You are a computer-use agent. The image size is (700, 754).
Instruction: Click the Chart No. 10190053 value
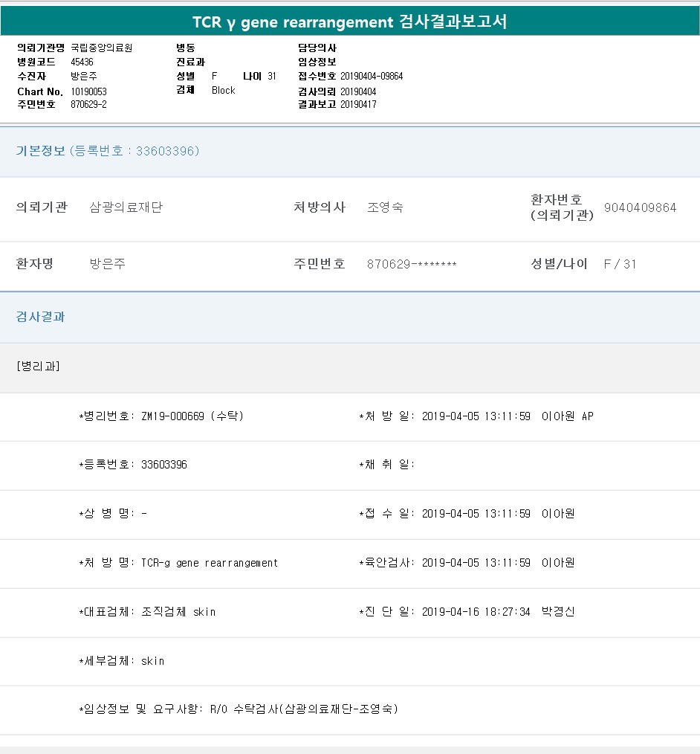pos(88,91)
